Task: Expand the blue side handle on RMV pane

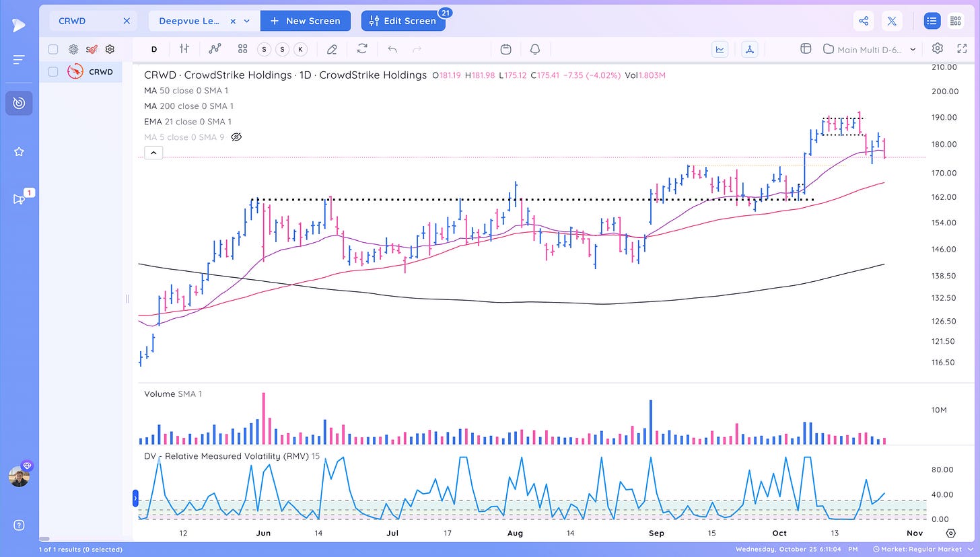Action: [135, 498]
